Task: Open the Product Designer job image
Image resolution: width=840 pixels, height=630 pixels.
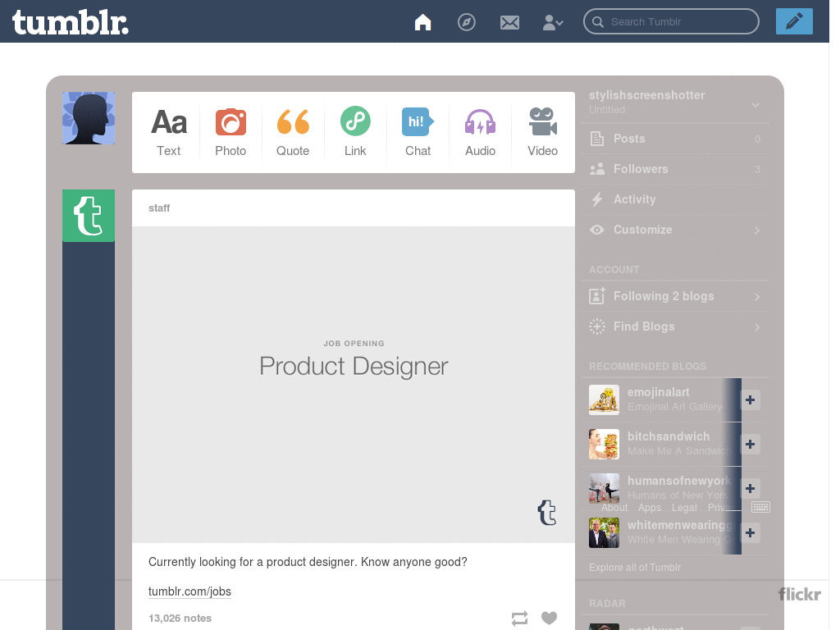Action: pos(354,385)
